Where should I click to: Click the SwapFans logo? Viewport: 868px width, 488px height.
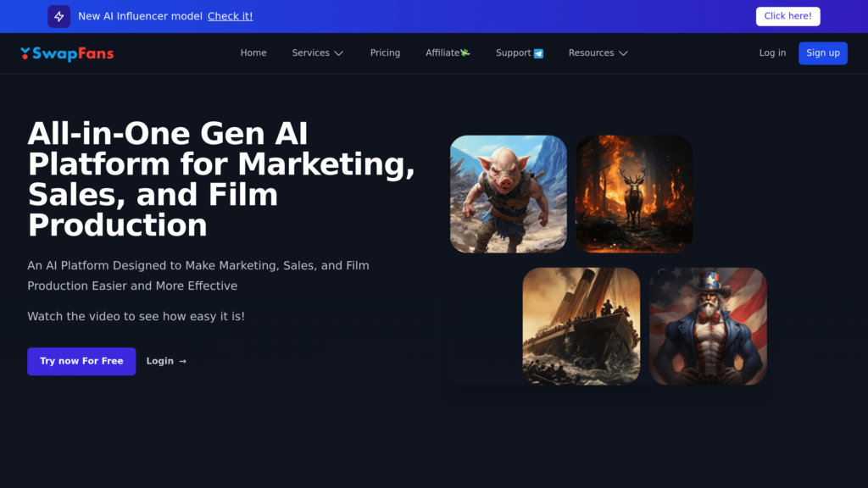pyautogui.click(x=67, y=53)
